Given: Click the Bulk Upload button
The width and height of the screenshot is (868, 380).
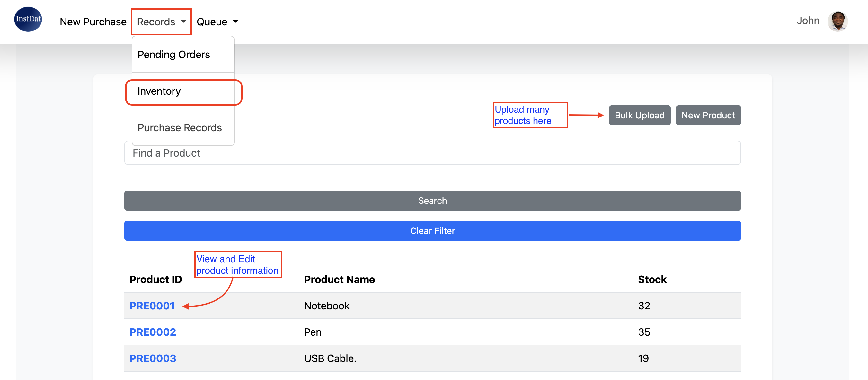Looking at the screenshot, I should 639,115.
